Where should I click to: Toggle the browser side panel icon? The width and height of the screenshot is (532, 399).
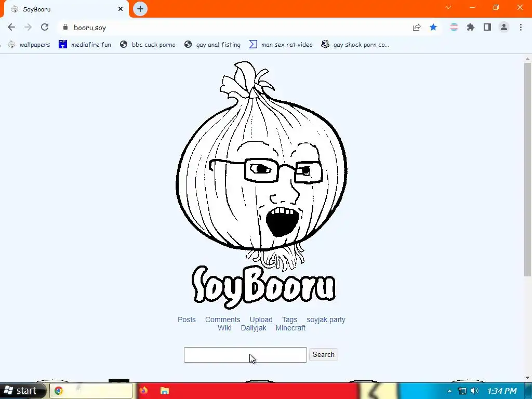(487, 27)
